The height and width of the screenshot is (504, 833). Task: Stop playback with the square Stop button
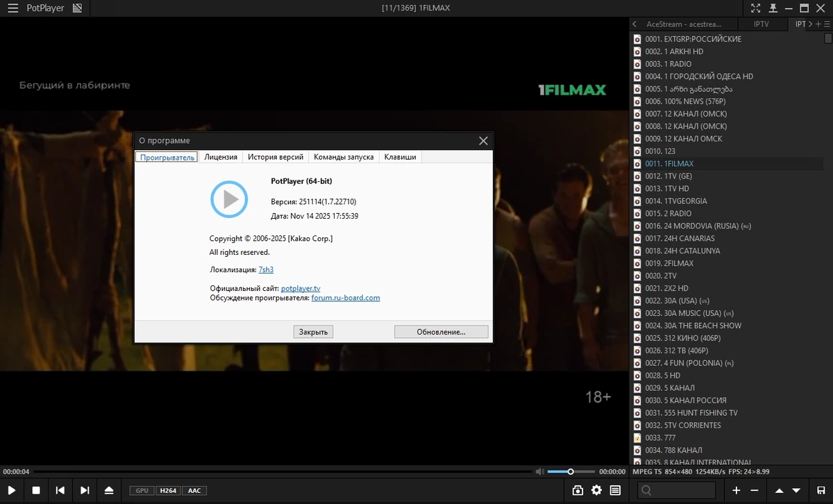[x=36, y=490]
